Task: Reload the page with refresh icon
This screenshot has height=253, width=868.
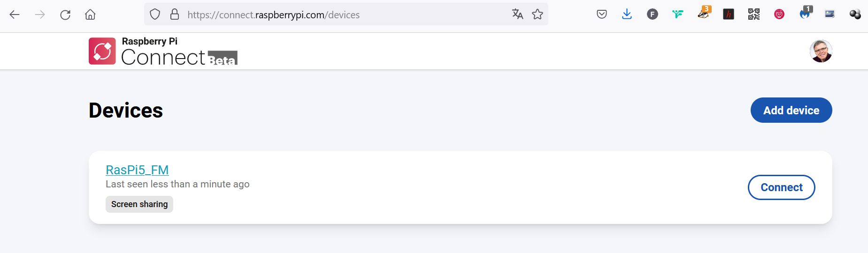Action: pos(65,15)
